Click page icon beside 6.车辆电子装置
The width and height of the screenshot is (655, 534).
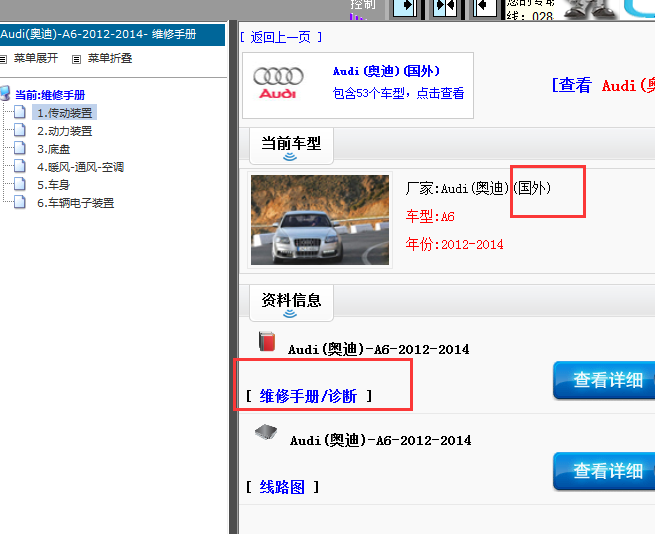(20, 202)
